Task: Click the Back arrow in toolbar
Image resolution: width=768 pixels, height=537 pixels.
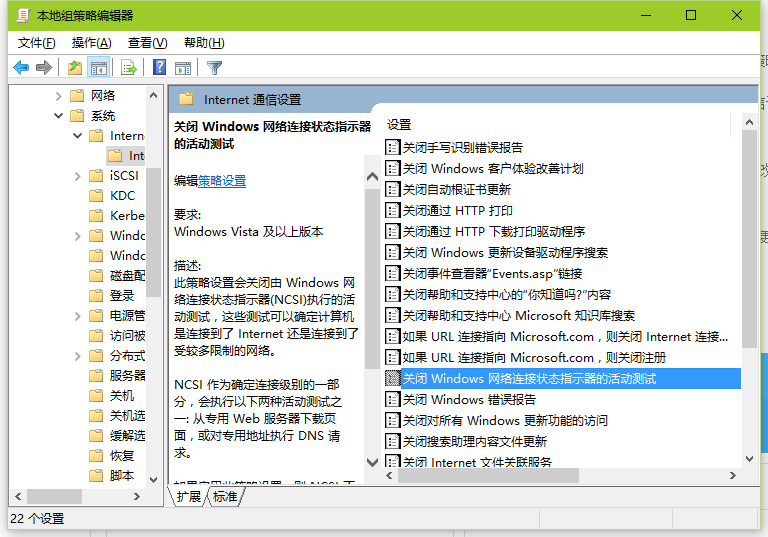Action: click(x=21, y=68)
